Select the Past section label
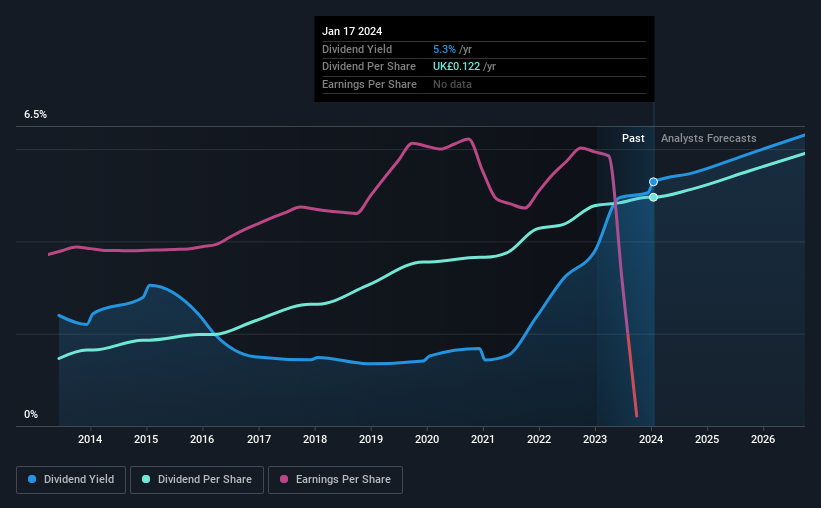Image resolution: width=821 pixels, height=508 pixels. pyautogui.click(x=633, y=138)
